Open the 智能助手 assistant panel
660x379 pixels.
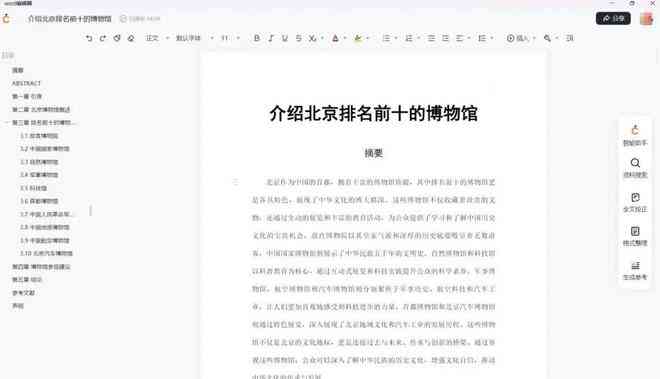pyautogui.click(x=635, y=136)
